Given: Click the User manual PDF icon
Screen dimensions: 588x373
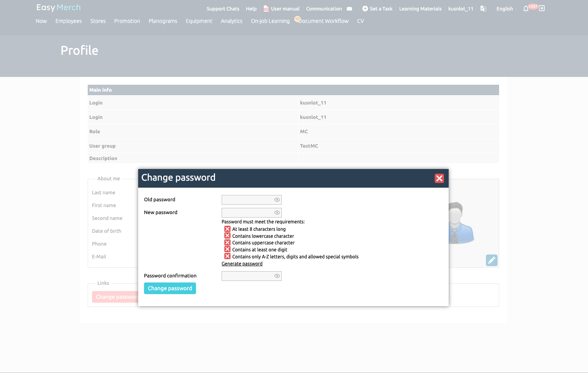Looking at the screenshot, I should coord(266,9).
